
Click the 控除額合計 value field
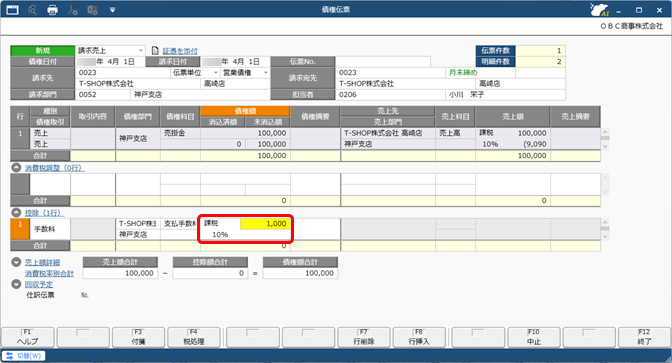click(x=210, y=273)
